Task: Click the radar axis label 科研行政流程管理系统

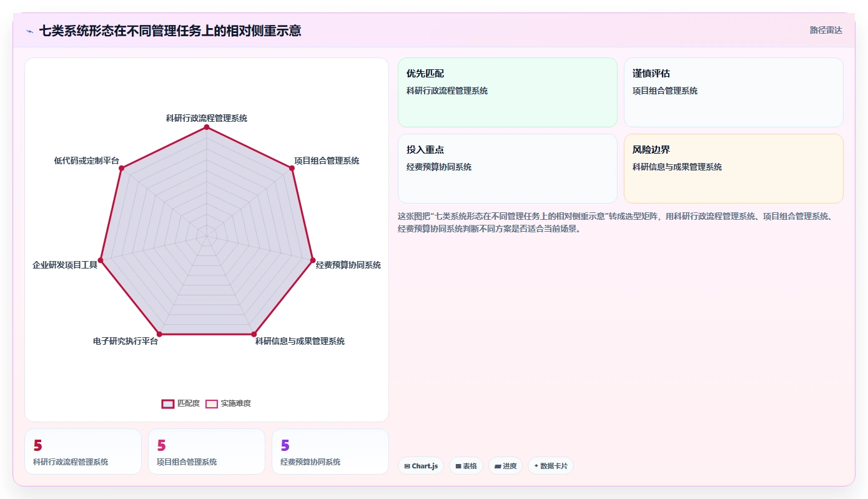Action: (207, 118)
